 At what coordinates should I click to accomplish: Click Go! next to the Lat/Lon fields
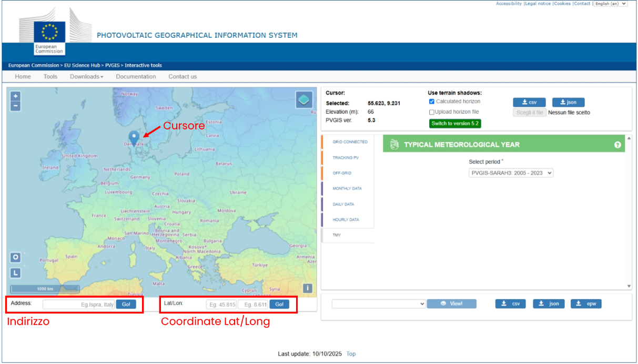(279, 305)
